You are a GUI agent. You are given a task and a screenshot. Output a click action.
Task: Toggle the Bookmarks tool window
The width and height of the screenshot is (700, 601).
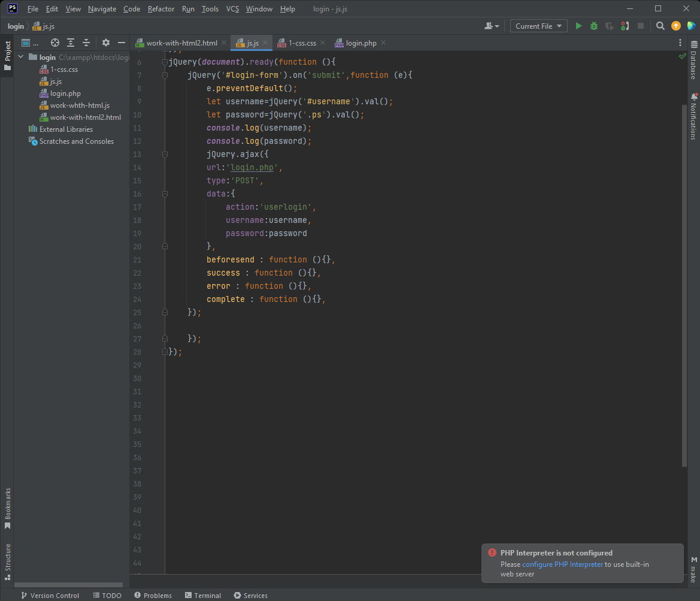pos(7,509)
